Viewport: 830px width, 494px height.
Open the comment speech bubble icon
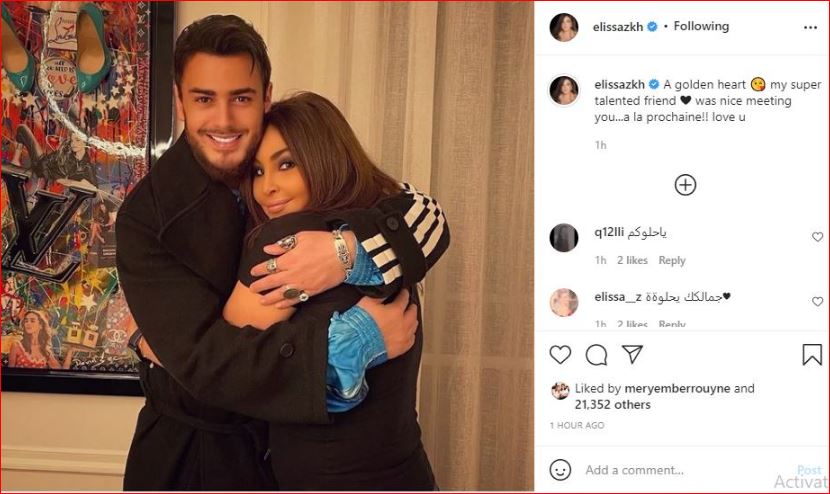tap(596, 355)
